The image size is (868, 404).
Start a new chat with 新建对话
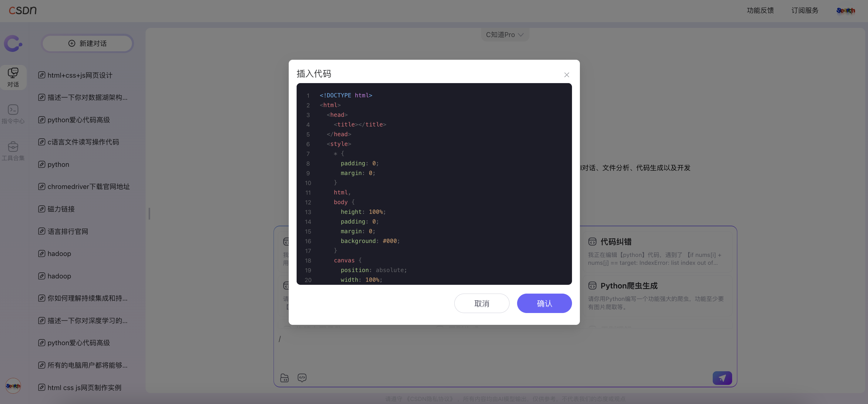(x=87, y=43)
